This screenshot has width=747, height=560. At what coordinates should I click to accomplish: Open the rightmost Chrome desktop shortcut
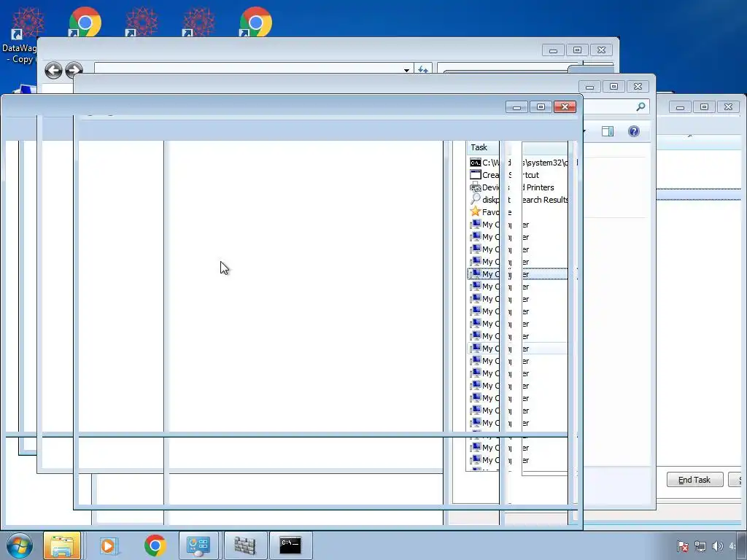pos(256,22)
